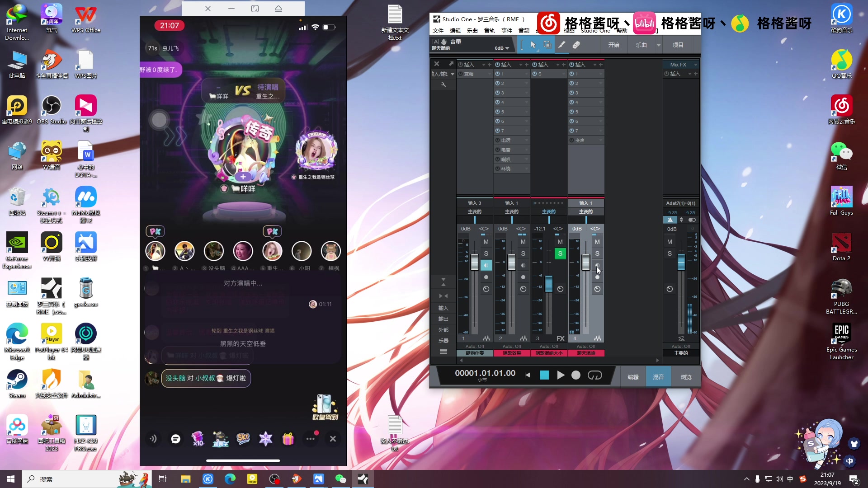The width and height of the screenshot is (868, 488).
Task: Narrow the mixer channels with arrows icon
Action: click(443, 296)
